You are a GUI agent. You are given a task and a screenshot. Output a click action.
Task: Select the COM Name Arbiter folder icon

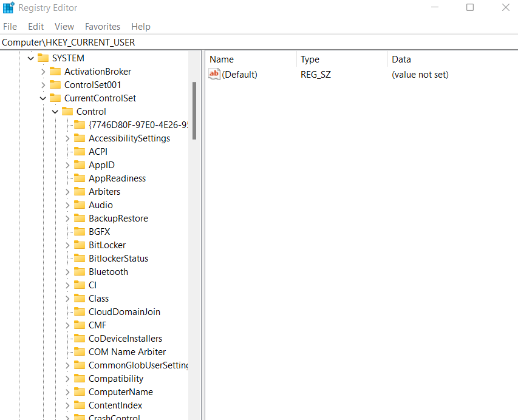point(80,352)
